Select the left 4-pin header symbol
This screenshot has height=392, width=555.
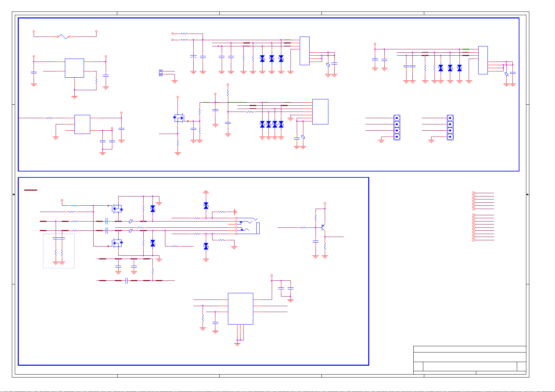pos(397,127)
